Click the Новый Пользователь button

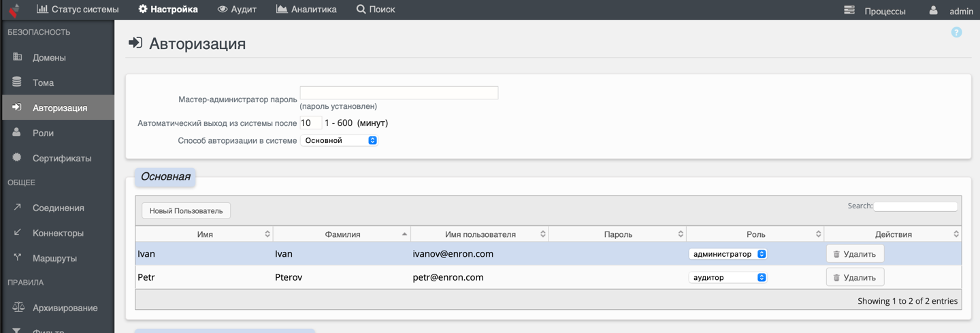(186, 211)
